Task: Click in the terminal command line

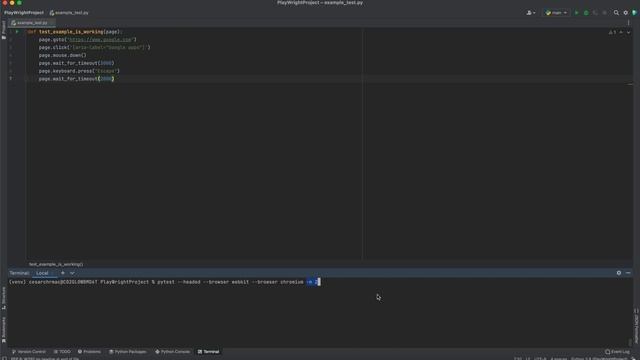Action: (164, 282)
